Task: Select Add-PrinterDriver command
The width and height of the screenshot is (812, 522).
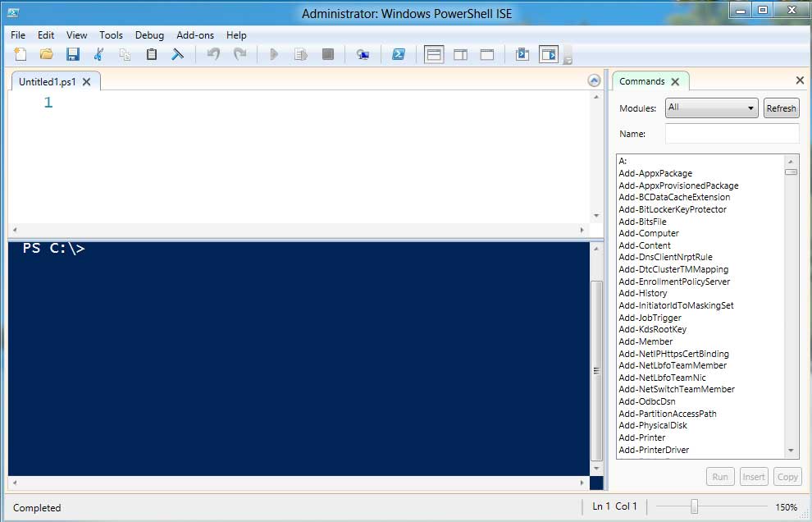Action: pos(654,450)
